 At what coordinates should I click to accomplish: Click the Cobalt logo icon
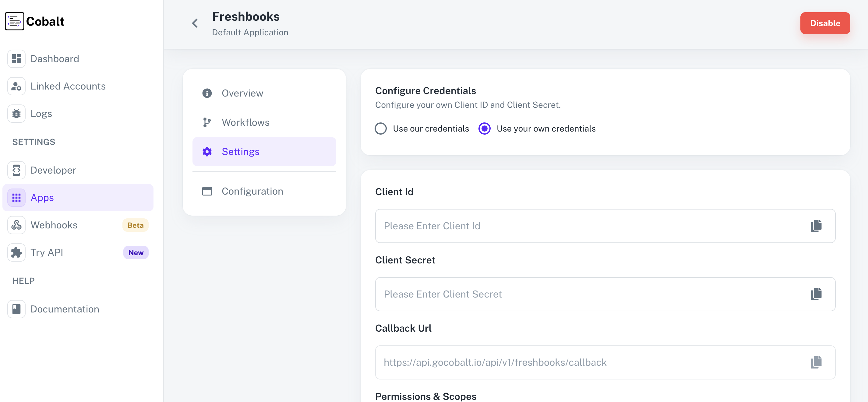pyautogui.click(x=15, y=21)
